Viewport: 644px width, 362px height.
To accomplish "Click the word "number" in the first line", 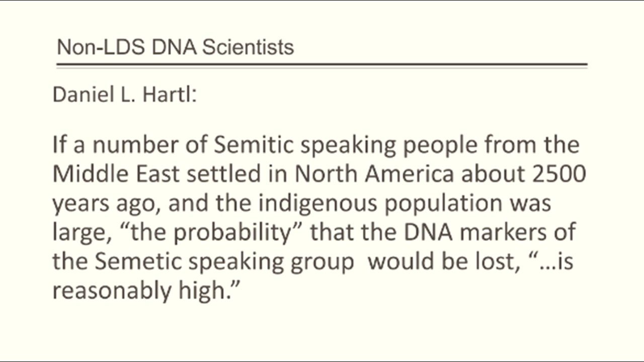I will coord(126,145).
